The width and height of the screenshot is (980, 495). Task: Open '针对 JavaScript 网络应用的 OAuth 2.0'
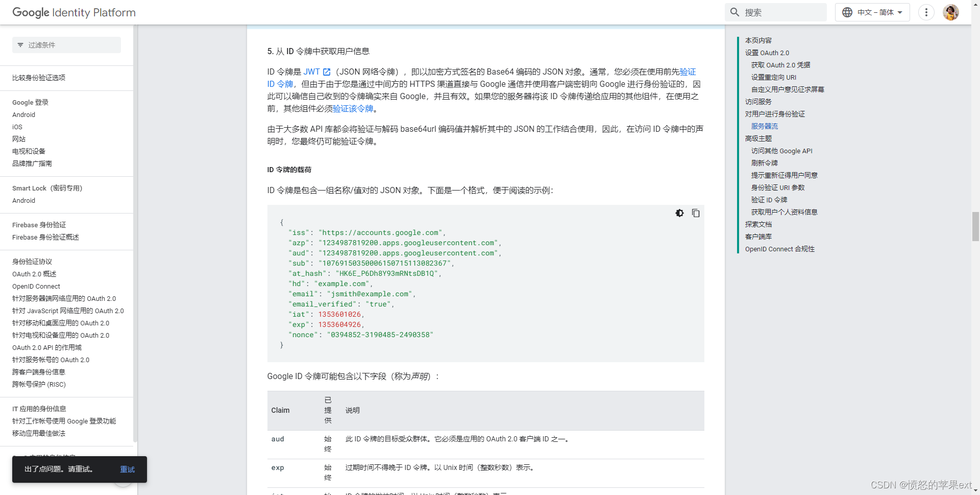coord(68,311)
